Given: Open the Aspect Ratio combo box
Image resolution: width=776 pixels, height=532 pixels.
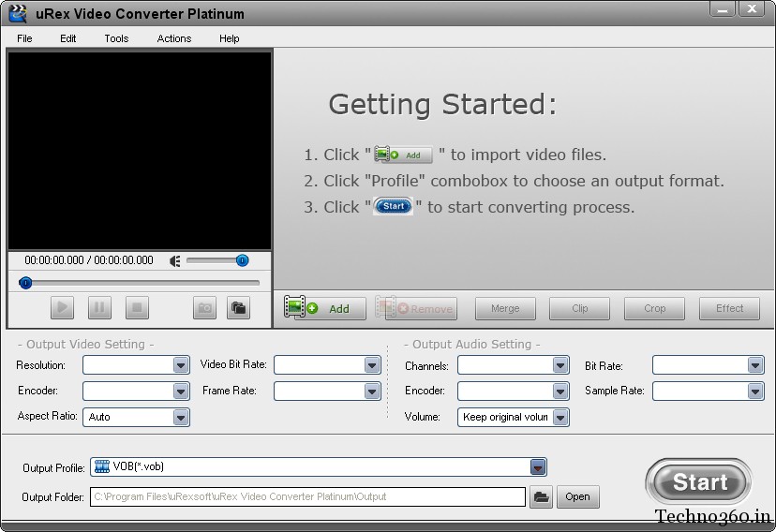Looking at the screenshot, I should pyautogui.click(x=181, y=417).
